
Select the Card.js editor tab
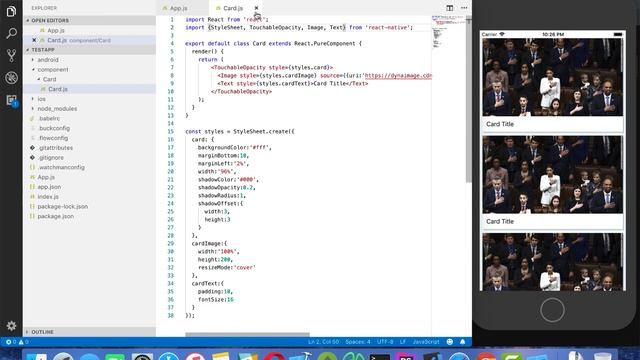pyautogui.click(x=233, y=8)
